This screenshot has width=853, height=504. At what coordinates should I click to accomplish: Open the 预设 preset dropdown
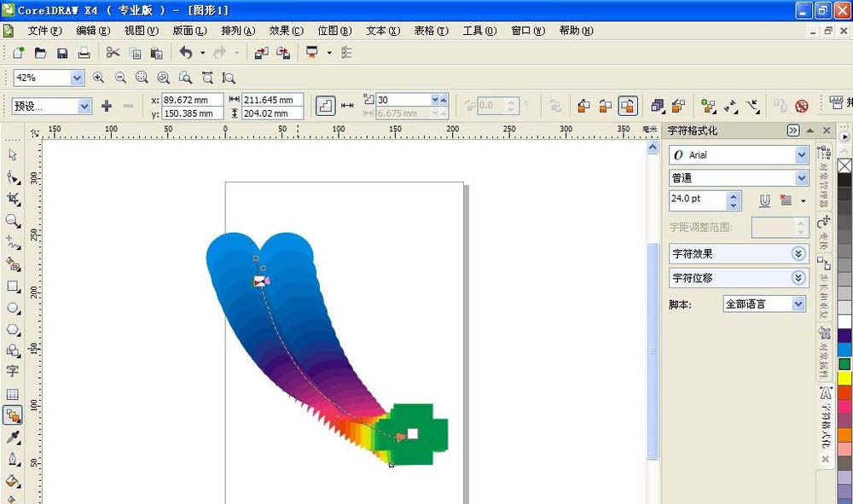pyautogui.click(x=84, y=106)
